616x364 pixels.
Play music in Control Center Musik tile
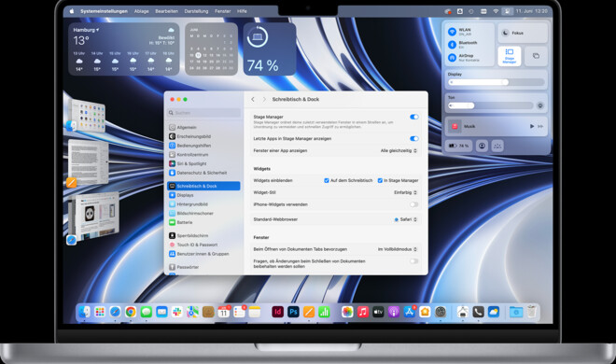[532, 126]
